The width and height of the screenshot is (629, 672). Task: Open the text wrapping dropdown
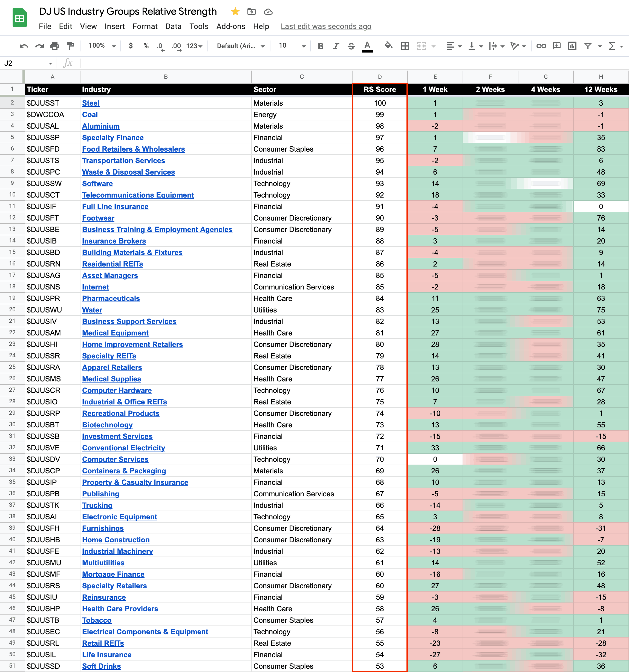pyautogui.click(x=497, y=46)
